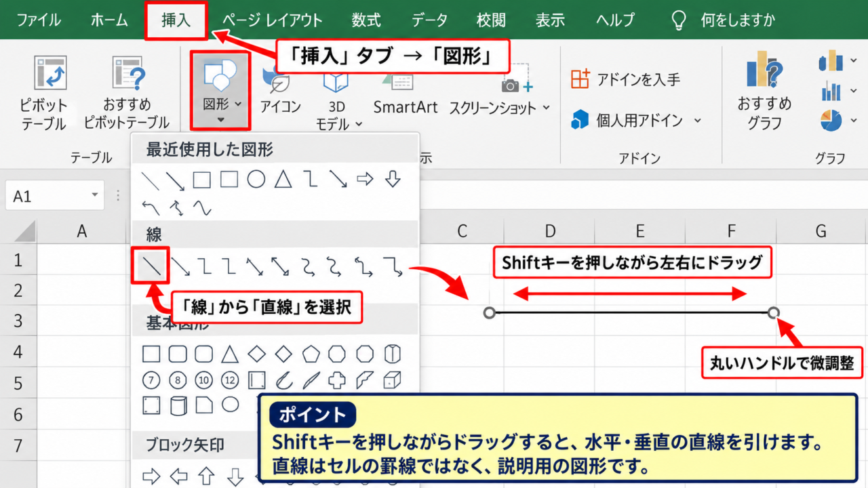Open the 校閲 tab
The height and width of the screenshot is (488, 868).
coord(491,20)
